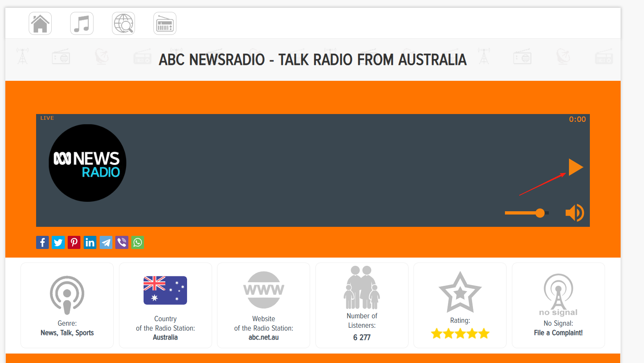This screenshot has height=363, width=644.
Task: Click the listener count 6 277
Action: pyautogui.click(x=362, y=337)
